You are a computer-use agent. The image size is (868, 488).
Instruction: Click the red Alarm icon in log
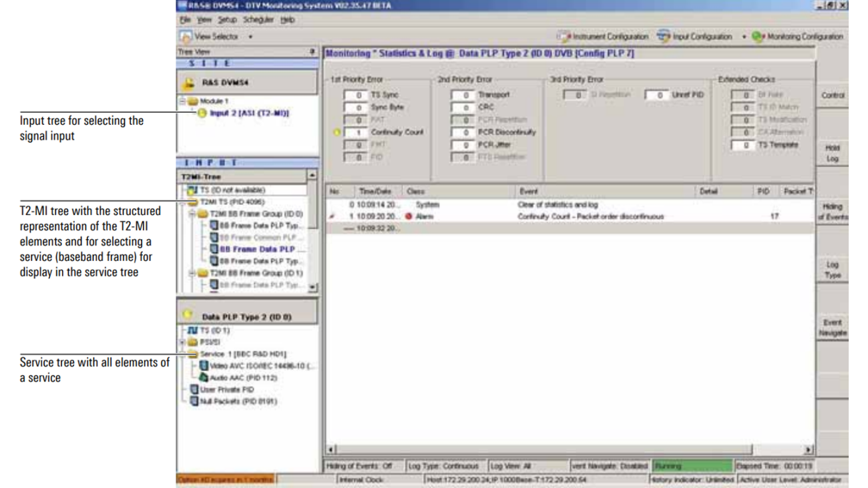[x=409, y=217]
